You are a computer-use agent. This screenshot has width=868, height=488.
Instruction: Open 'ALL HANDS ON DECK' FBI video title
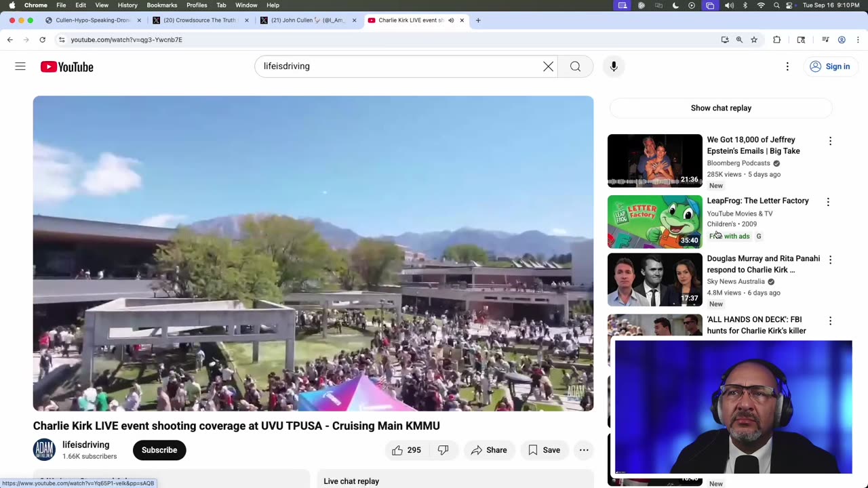(x=757, y=325)
